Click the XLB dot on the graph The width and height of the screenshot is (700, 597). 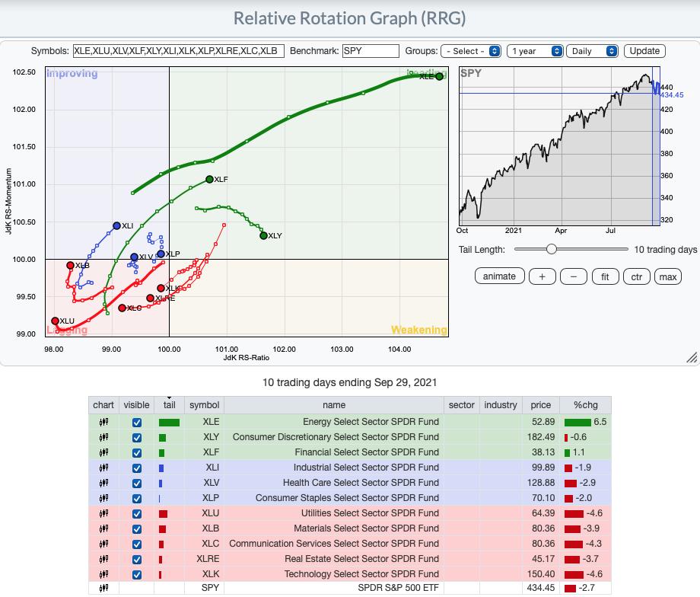tap(70, 266)
